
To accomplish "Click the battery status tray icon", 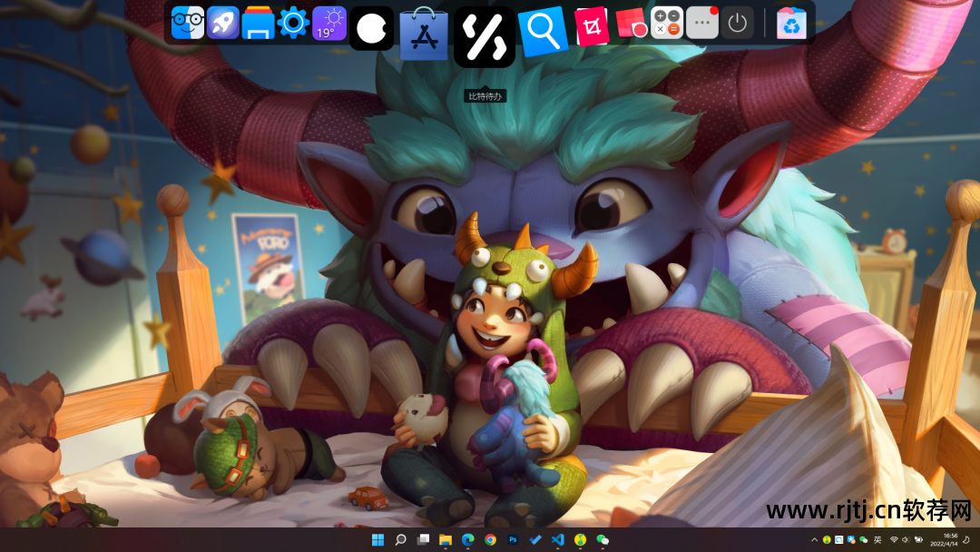I will tap(918, 539).
